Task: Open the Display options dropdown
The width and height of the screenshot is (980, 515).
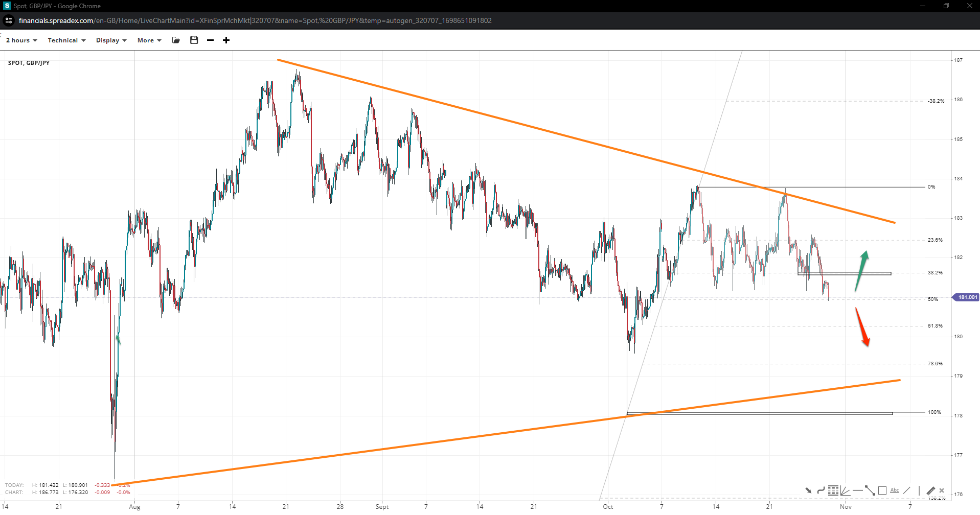Action: [x=111, y=40]
